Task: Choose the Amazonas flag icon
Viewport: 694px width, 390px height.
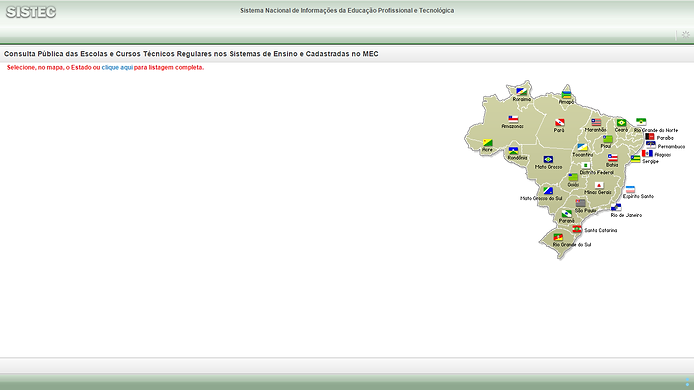Action: [513, 119]
